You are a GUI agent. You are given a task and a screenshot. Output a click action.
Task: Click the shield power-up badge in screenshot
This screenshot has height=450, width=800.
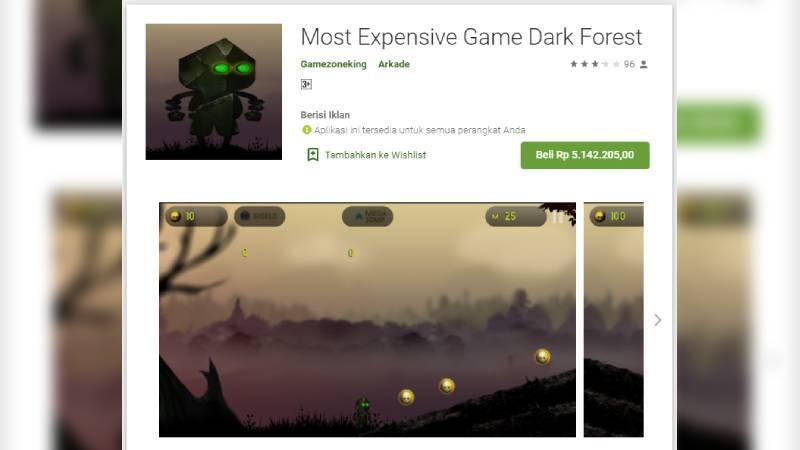[x=260, y=216]
